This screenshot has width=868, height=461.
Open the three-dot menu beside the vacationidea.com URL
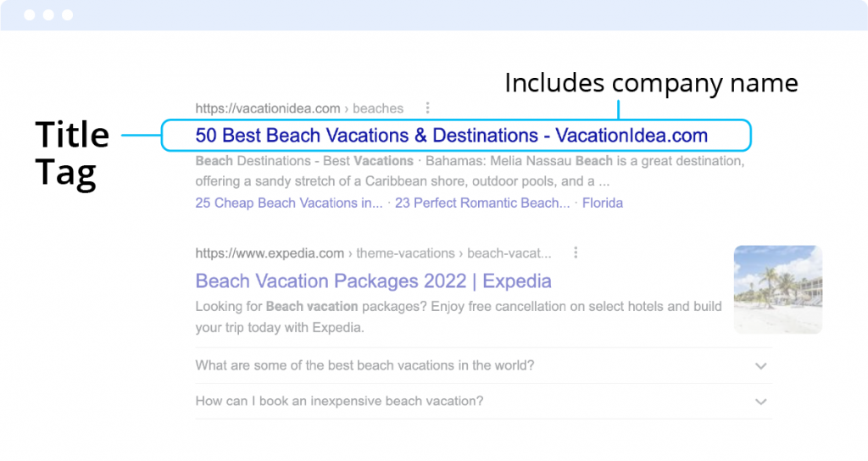(x=427, y=108)
